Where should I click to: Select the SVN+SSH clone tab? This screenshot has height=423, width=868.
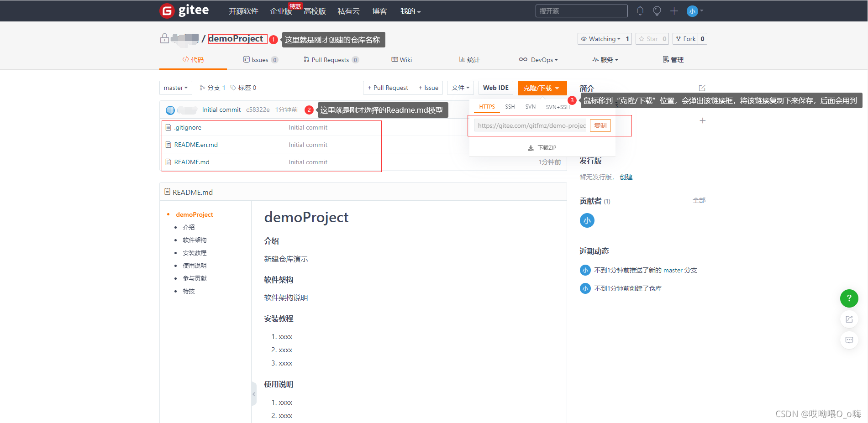coord(558,107)
